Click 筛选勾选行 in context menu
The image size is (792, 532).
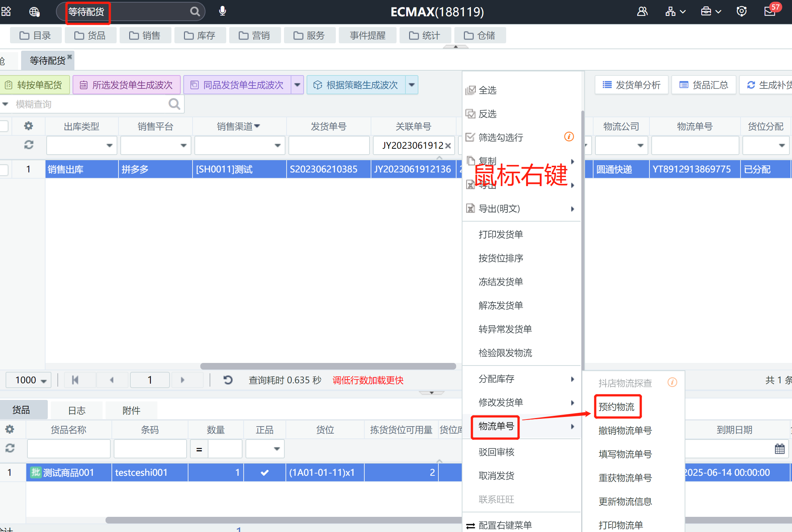point(501,137)
